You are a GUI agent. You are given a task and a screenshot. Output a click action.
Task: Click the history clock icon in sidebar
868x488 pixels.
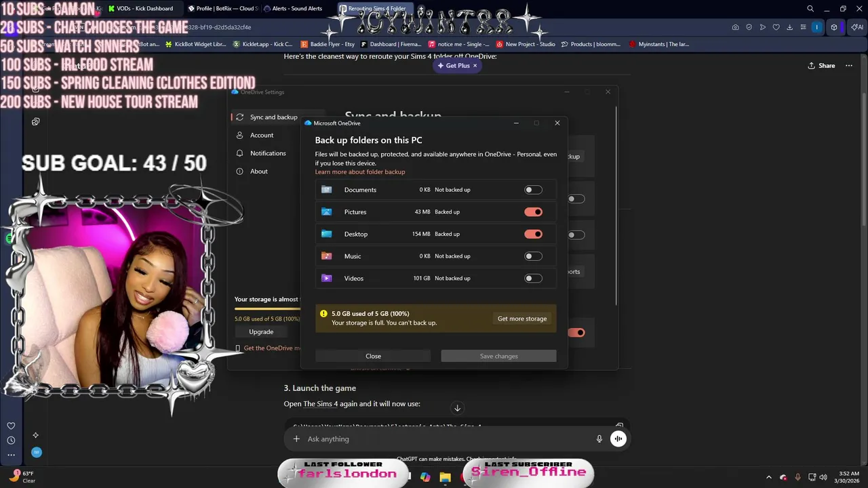11,441
